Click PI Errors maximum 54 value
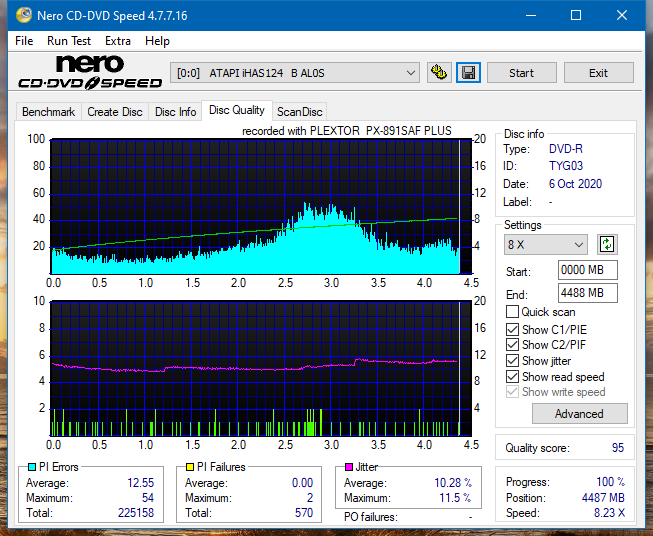 point(148,498)
